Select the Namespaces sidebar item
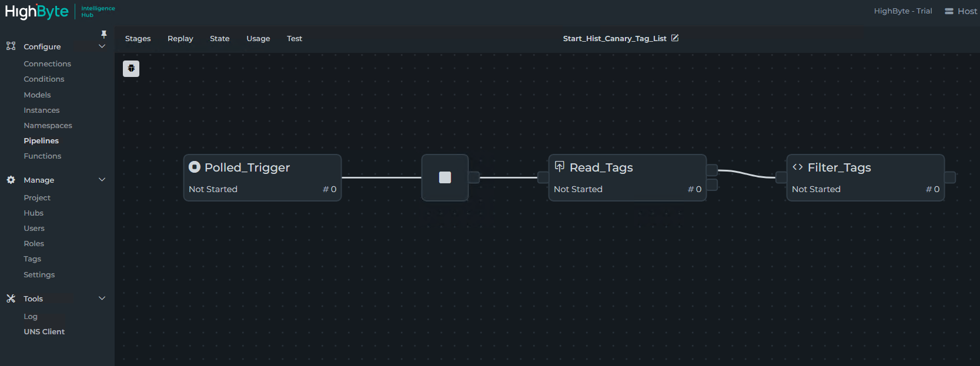Image resolution: width=980 pixels, height=366 pixels. (48, 126)
